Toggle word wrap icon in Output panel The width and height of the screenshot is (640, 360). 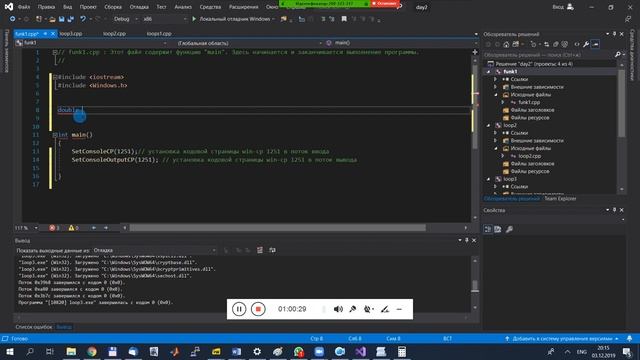coord(272,250)
